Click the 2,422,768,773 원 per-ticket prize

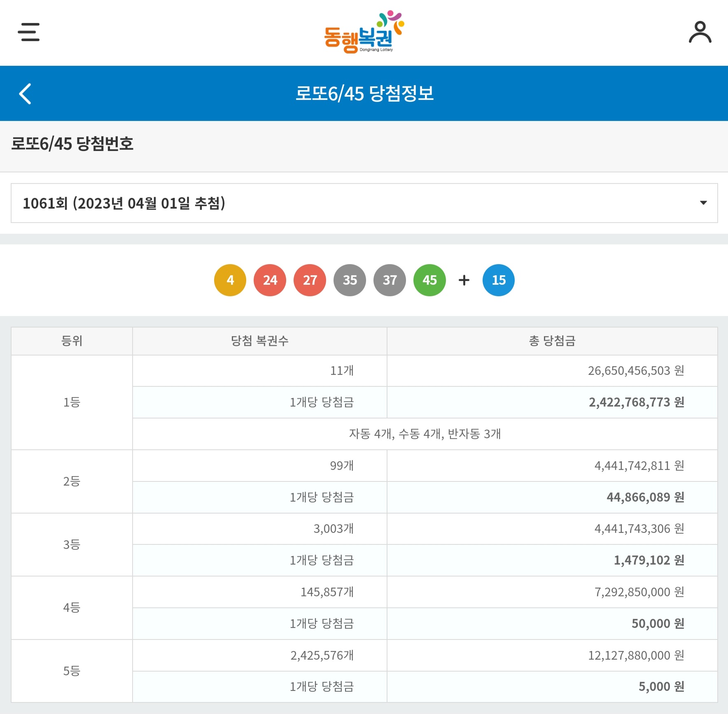click(x=552, y=402)
